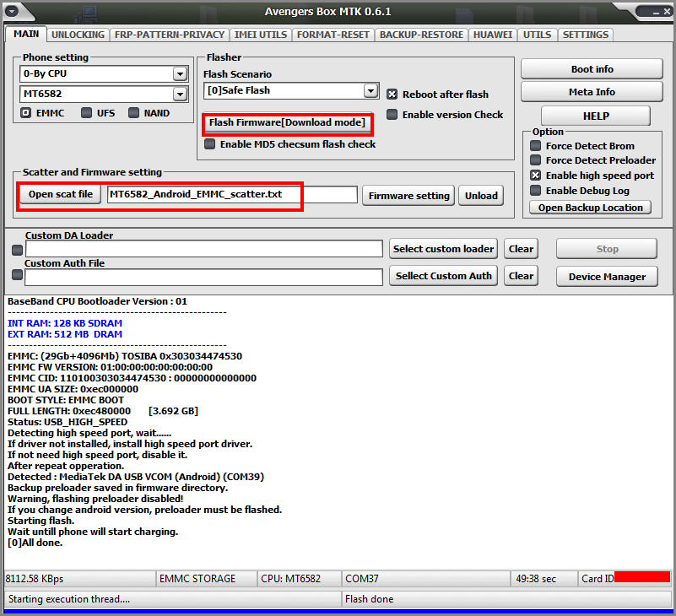Image resolution: width=676 pixels, height=616 pixels.
Task: Click Open Backup Location
Action: click(x=590, y=208)
